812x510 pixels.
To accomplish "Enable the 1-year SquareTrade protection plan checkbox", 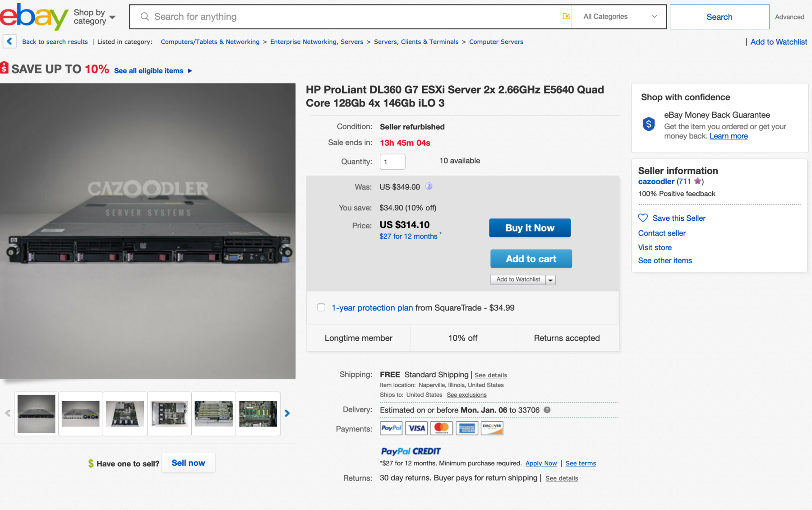I will click(321, 307).
